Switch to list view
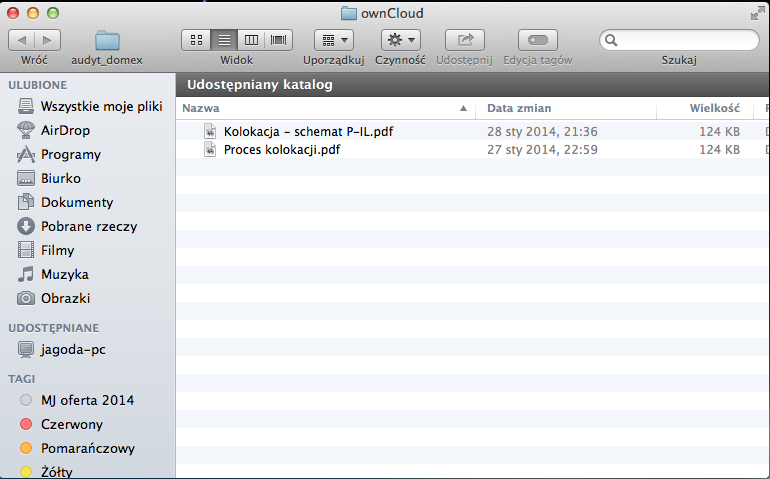 [224, 40]
